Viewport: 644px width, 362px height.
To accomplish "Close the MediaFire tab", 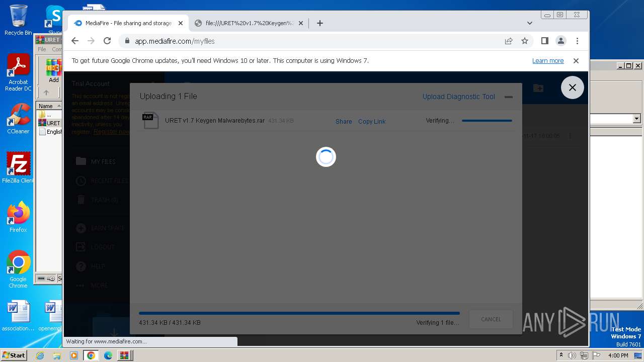I will tap(181, 23).
